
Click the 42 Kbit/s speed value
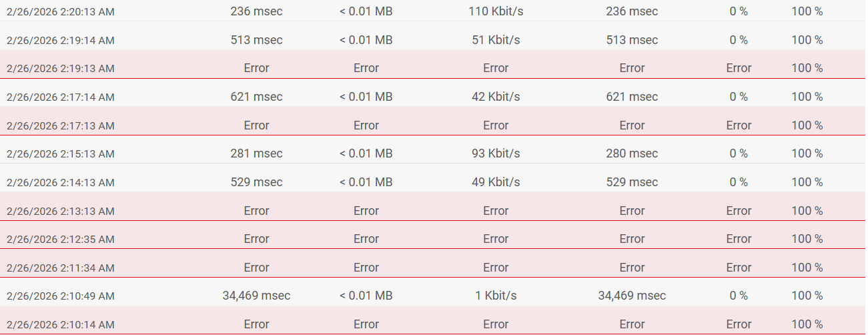496,97
